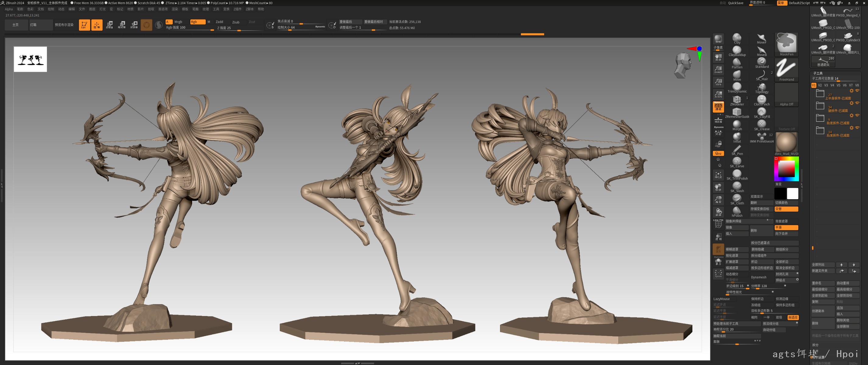Switch to the V2 visibility set
The height and width of the screenshot is (365, 868).
click(820, 85)
